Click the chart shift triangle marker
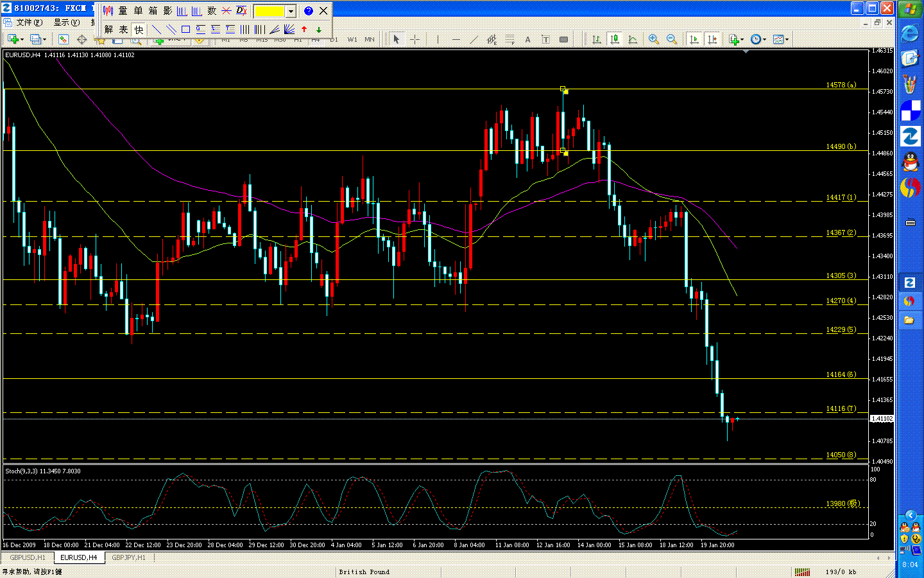The image size is (924, 578). click(746, 51)
